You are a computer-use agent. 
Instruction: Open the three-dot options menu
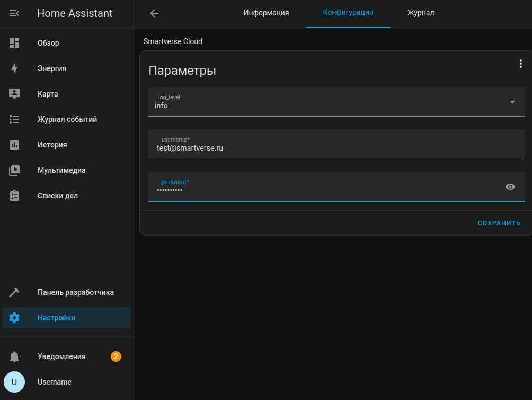[520, 64]
